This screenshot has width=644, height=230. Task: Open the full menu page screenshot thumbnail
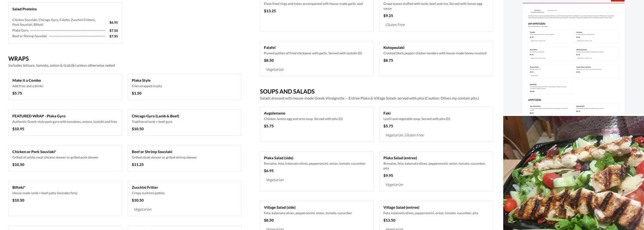(573, 57)
